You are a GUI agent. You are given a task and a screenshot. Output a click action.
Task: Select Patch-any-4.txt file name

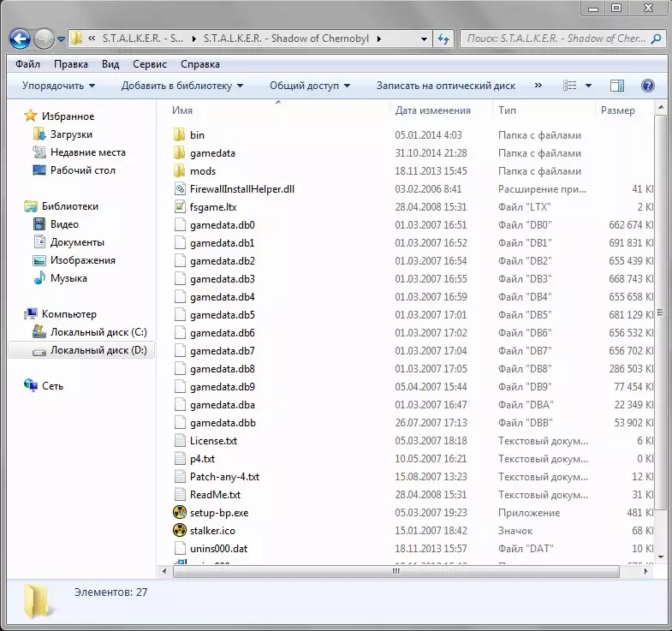pos(224,477)
